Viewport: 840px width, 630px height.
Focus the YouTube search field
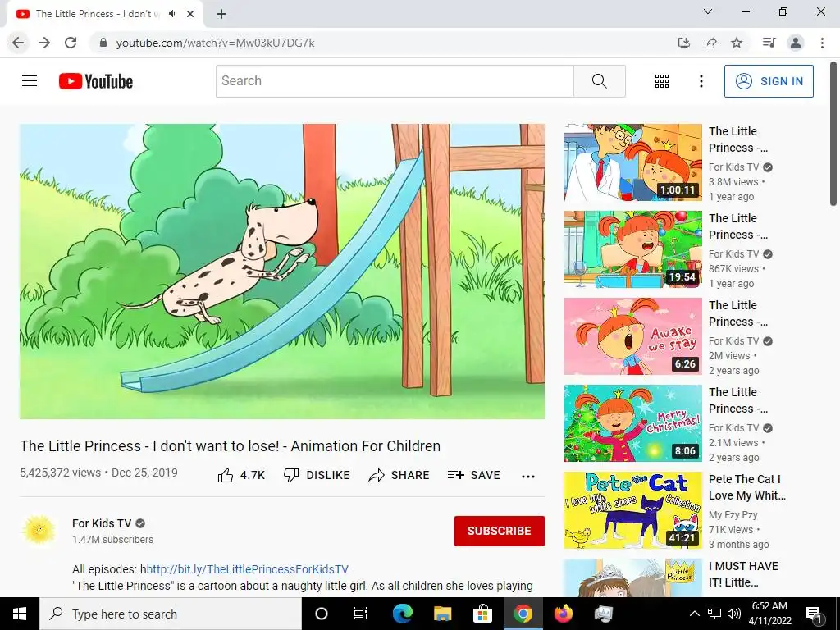point(395,81)
